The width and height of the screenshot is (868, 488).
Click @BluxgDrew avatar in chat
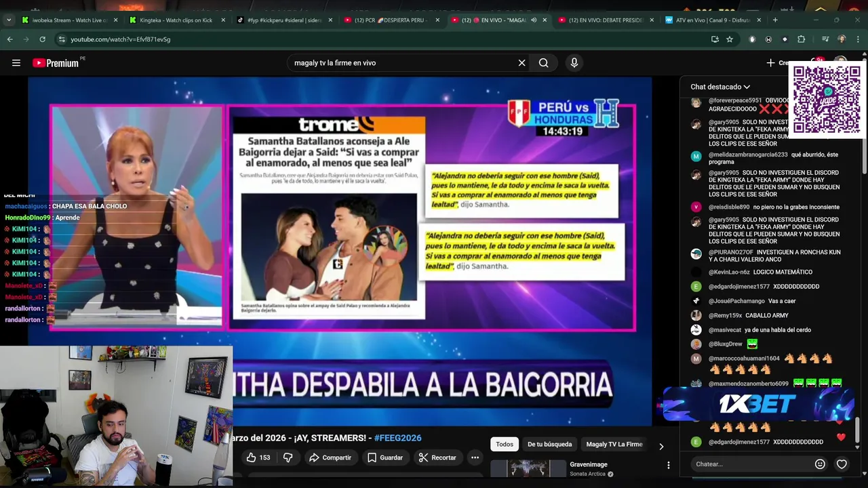696,344
